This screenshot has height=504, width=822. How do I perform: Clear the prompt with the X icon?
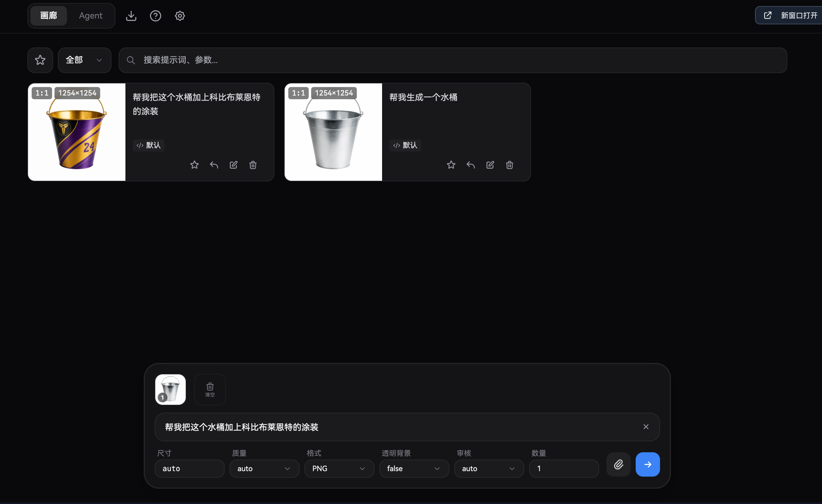646,427
